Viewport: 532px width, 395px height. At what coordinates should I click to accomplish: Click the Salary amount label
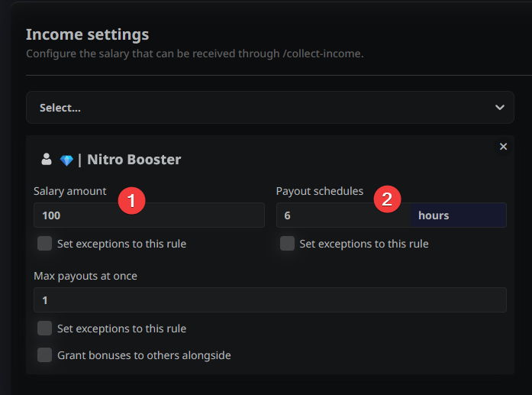(70, 191)
